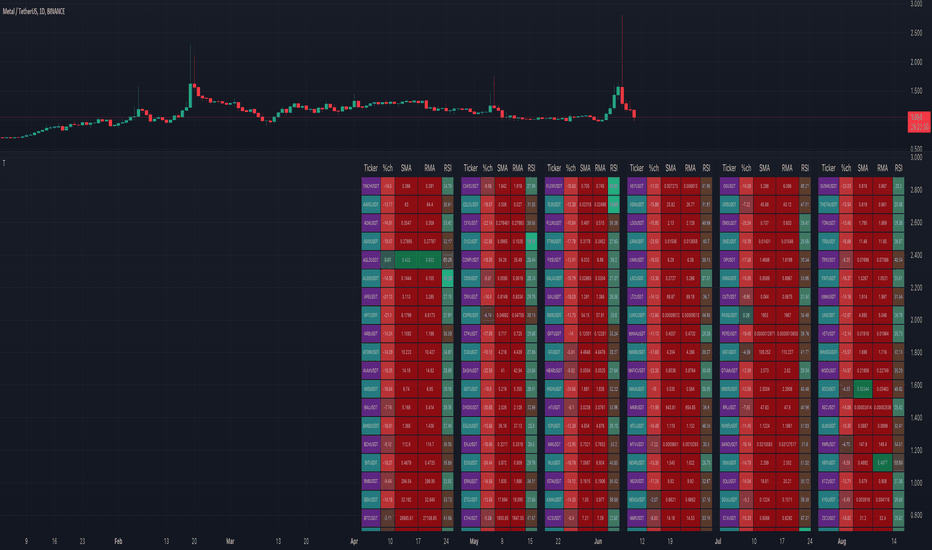Select the CAKEUSDT ticker cell

click(x=471, y=186)
